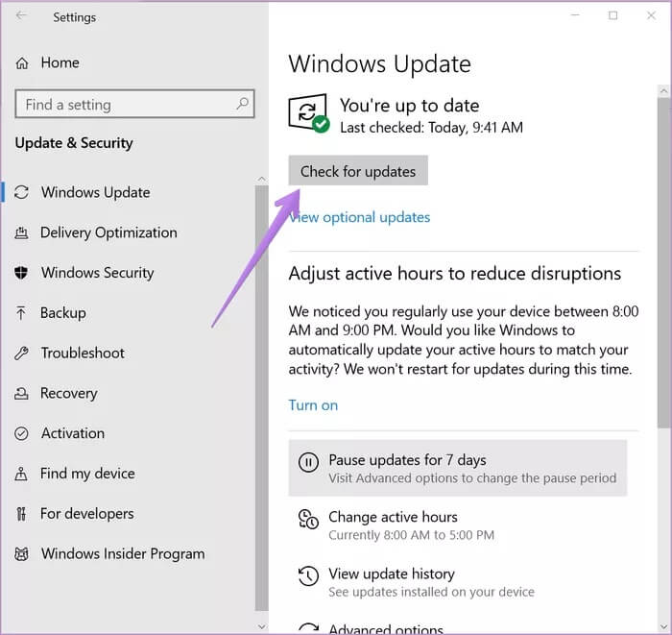Go to Windows Security page

click(97, 273)
